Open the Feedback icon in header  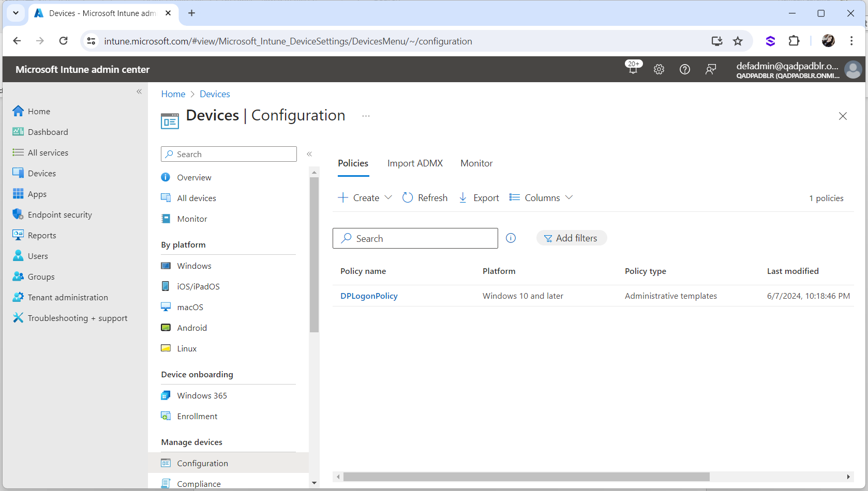coord(711,69)
